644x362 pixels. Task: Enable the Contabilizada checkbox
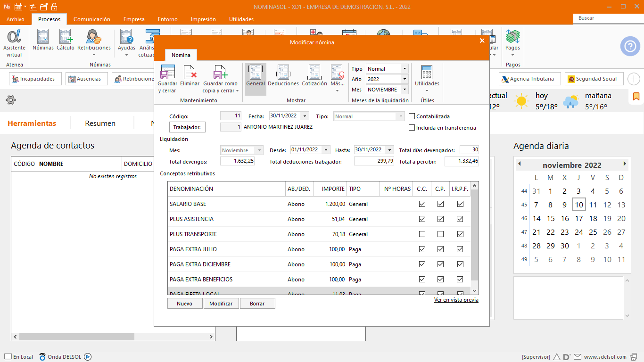412,116
